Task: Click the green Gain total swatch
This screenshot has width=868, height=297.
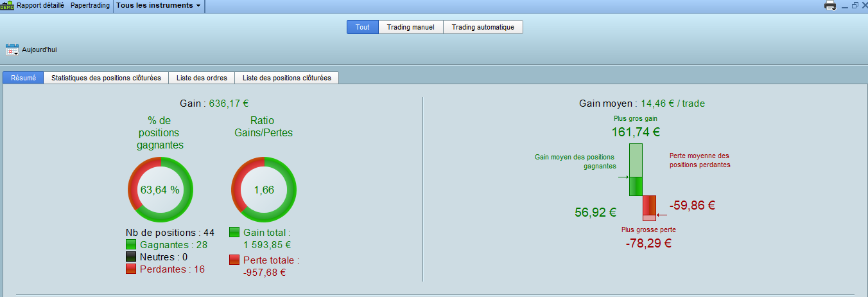Action: 234,232
